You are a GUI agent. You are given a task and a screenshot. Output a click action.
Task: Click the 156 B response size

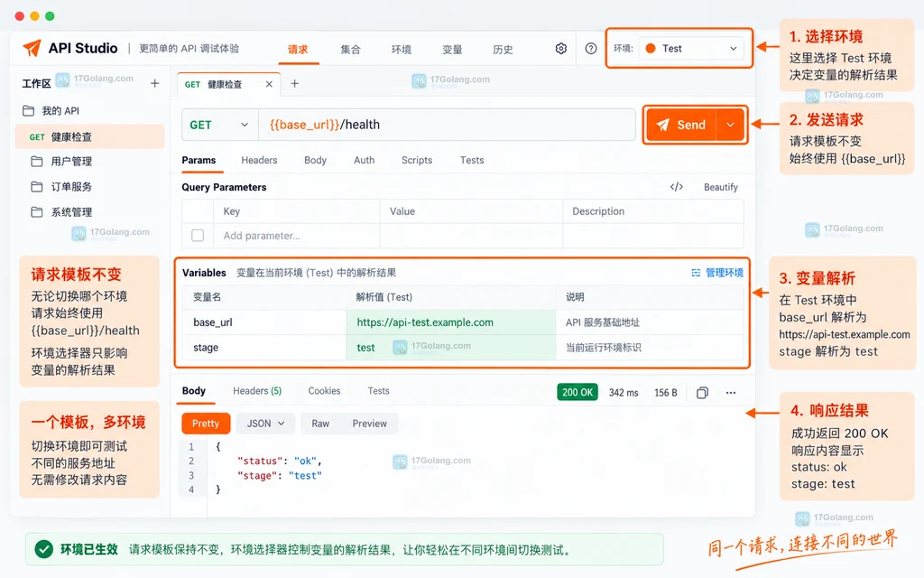[666, 393]
